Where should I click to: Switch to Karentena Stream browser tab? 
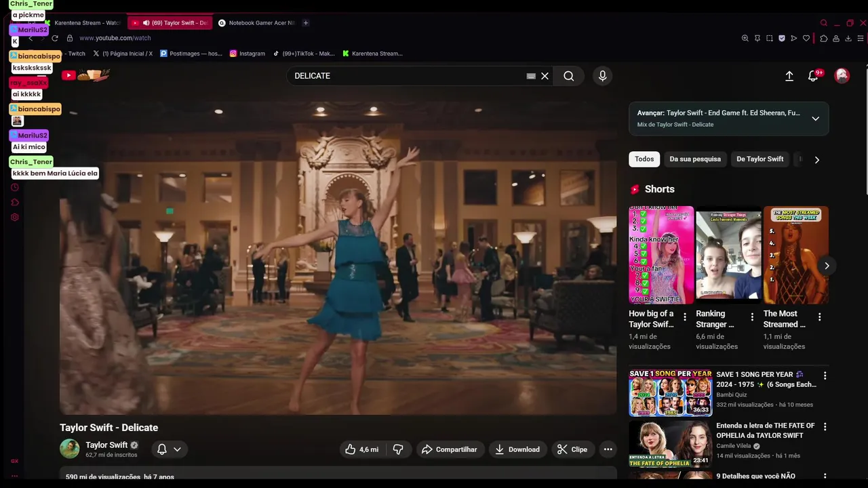(83, 23)
